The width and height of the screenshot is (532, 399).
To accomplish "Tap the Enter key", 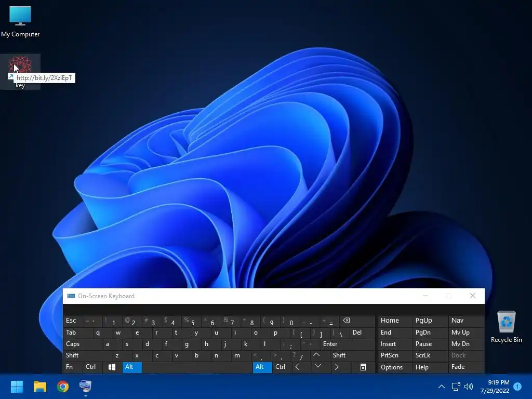I will [348, 344].
